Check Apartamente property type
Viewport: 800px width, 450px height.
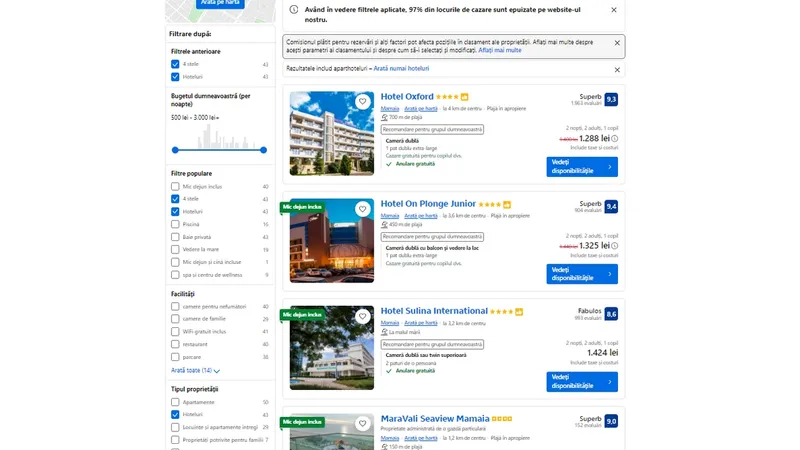point(175,402)
